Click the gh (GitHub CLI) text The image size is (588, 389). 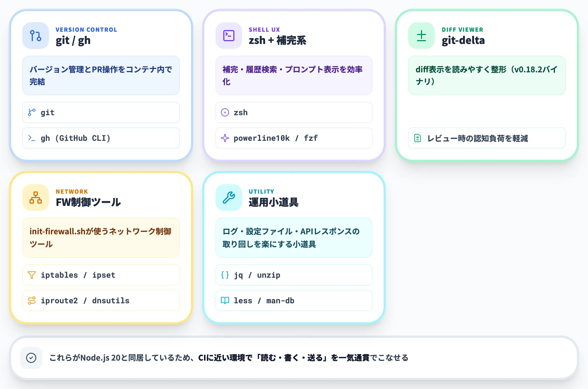pyautogui.click(x=75, y=138)
